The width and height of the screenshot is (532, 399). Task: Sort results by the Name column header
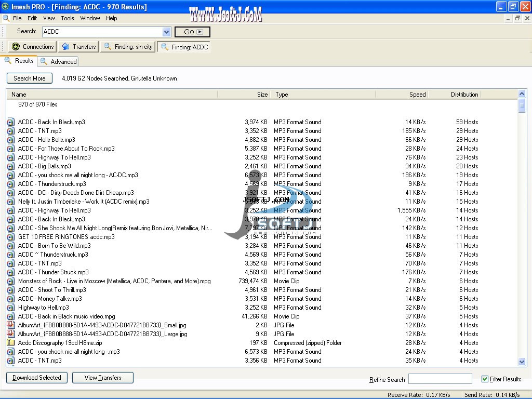(112, 95)
